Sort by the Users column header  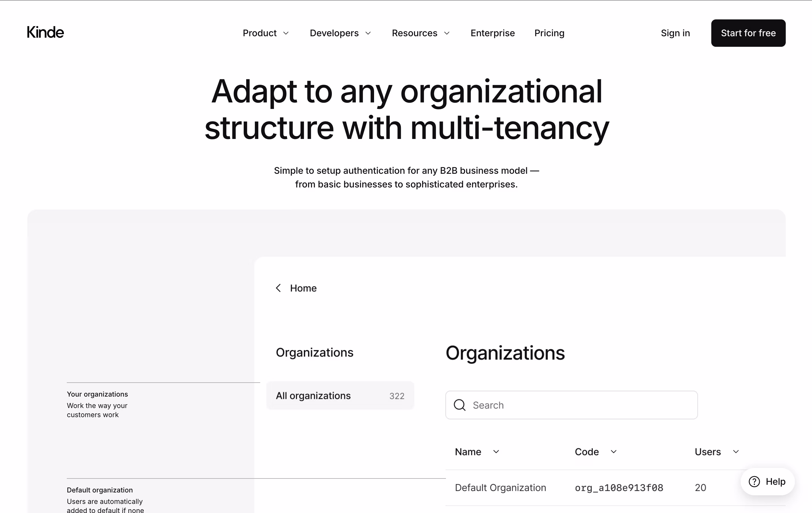coord(708,452)
